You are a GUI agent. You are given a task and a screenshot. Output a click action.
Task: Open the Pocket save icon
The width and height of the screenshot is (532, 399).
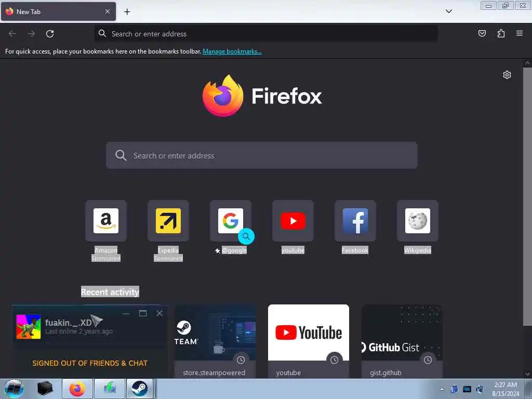(x=482, y=33)
